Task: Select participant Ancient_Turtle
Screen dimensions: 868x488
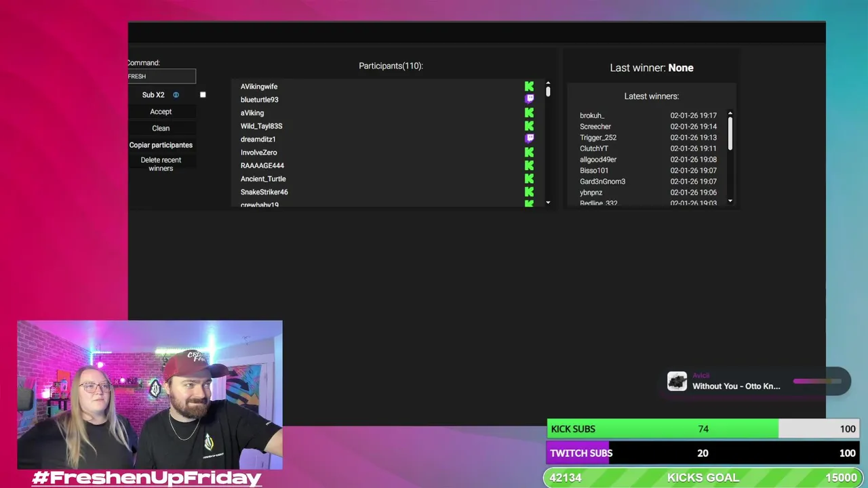Action: pyautogui.click(x=263, y=179)
